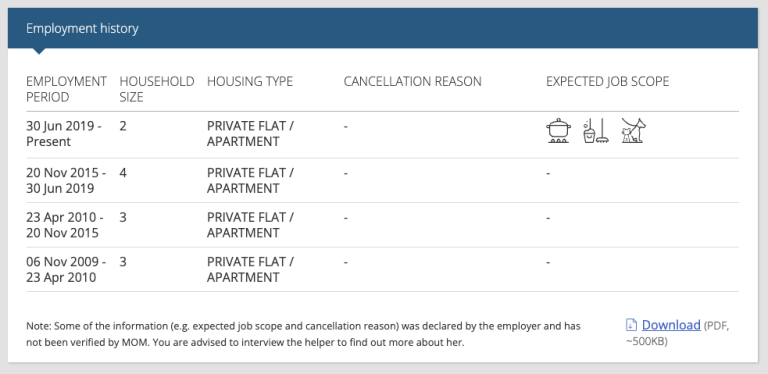Select the 23 Apr 2010 - 20 Nov 2015 row
Screen dimensions: 768x374
[x=383, y=225]
